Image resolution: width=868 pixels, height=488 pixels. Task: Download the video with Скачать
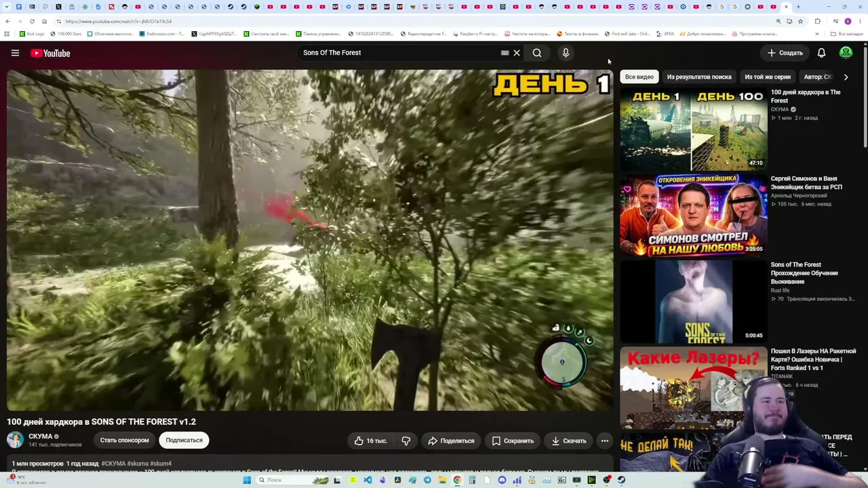tap(568, 441)
